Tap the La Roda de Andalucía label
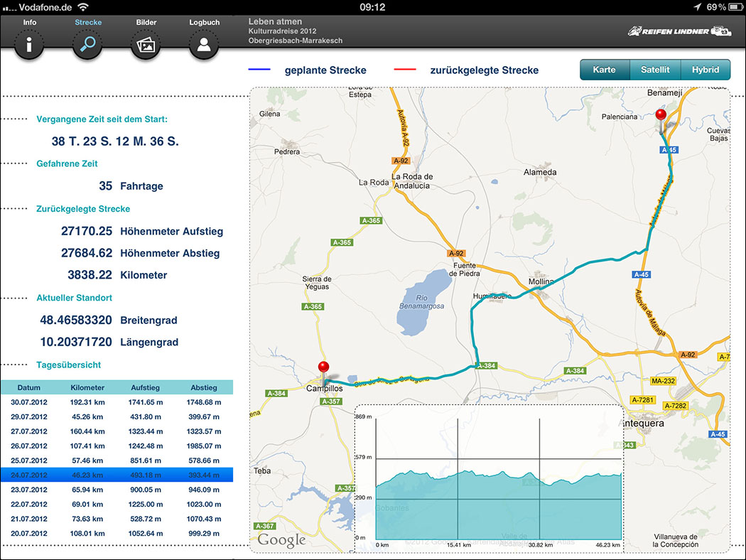The height and width of the screenshot is (560, 746). [412, 181]
